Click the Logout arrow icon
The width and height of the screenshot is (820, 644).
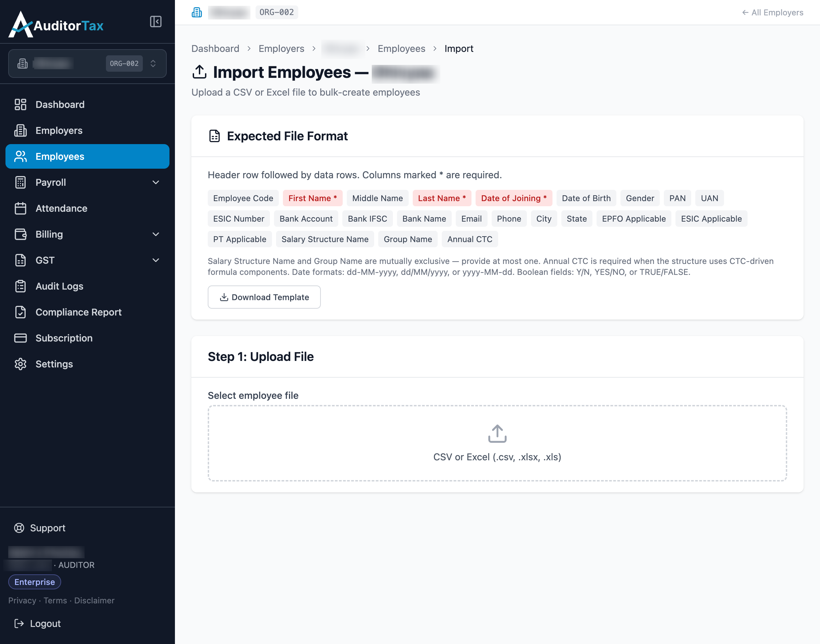pos(19,624)
